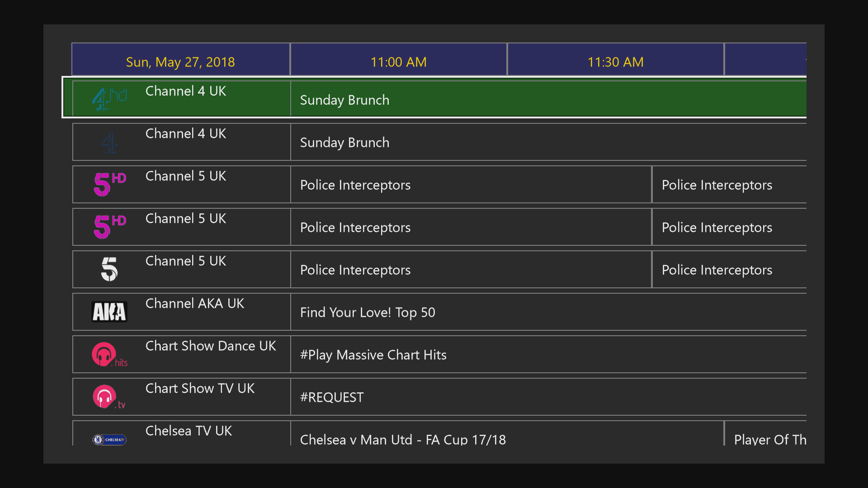Select the Chelsea TV UK channel name
Image resolution: width=868 pixels, height=488 pixels.
(x=189, y=431)
